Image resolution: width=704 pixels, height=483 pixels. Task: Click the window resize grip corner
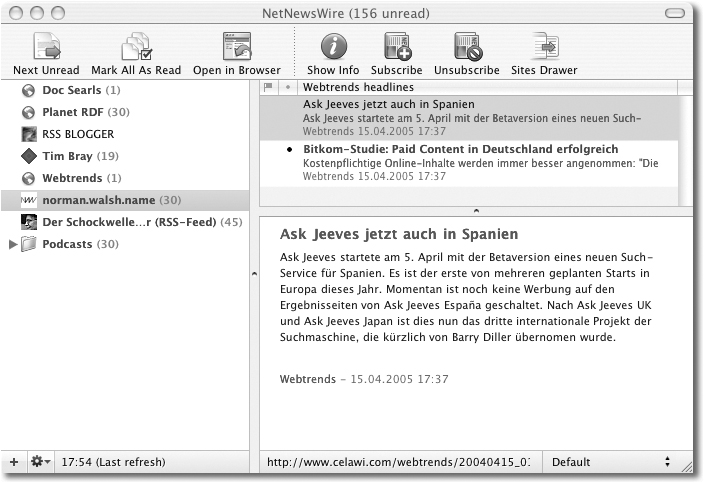[x=687, y=467]
